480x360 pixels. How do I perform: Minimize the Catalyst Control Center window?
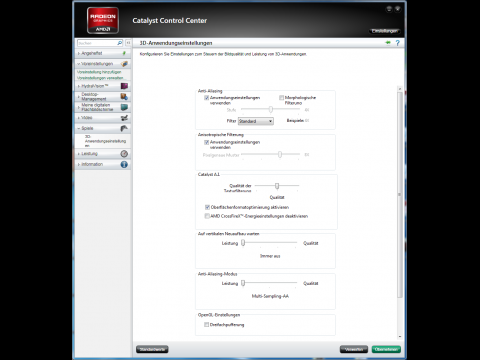coord(389,9)
